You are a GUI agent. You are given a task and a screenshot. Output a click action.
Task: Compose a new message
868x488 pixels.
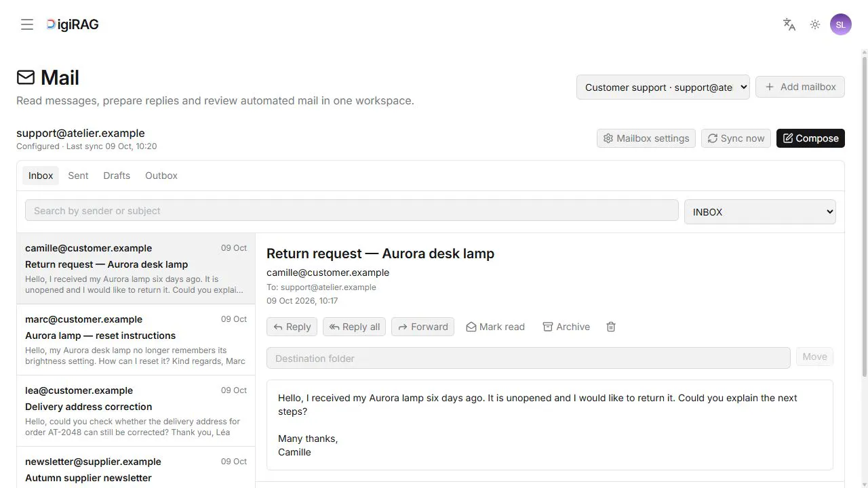click(810, 138)
